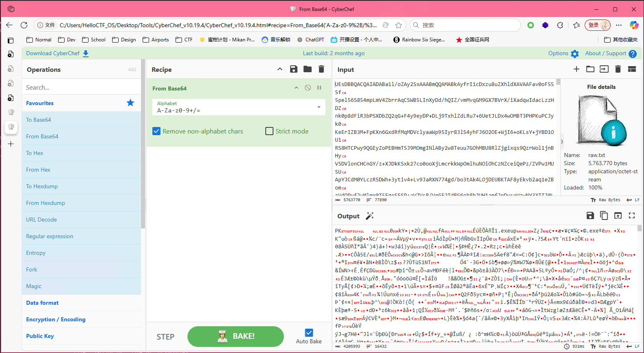This screenshot has height=353, width=644.
Task: Open the Download CyberChef link
Action: pos(57,53)
